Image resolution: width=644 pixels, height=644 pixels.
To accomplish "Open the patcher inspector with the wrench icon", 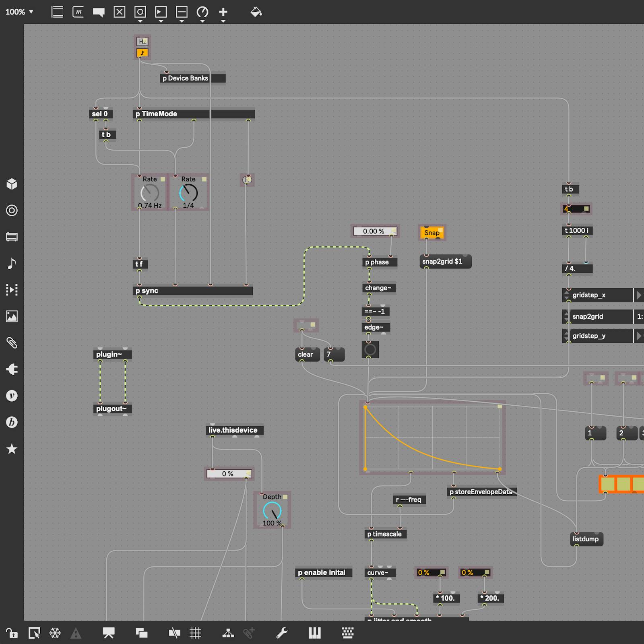I will pyautogui.click(x=282, y=633).
